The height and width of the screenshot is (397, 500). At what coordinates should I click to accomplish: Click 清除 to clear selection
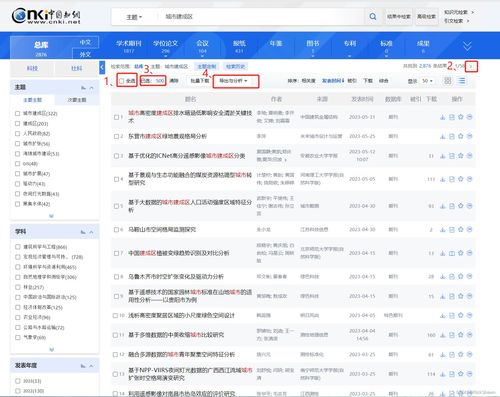coord(174,81)
